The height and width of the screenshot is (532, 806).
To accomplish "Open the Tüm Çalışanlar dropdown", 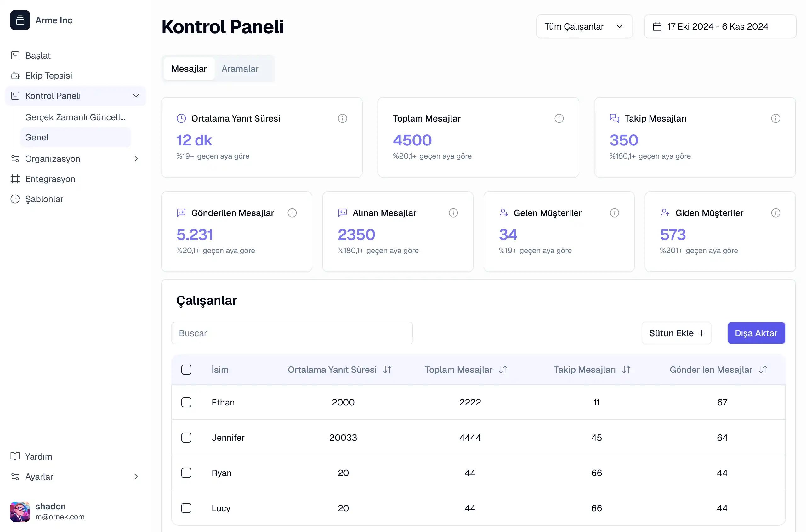I will [584, 26].
